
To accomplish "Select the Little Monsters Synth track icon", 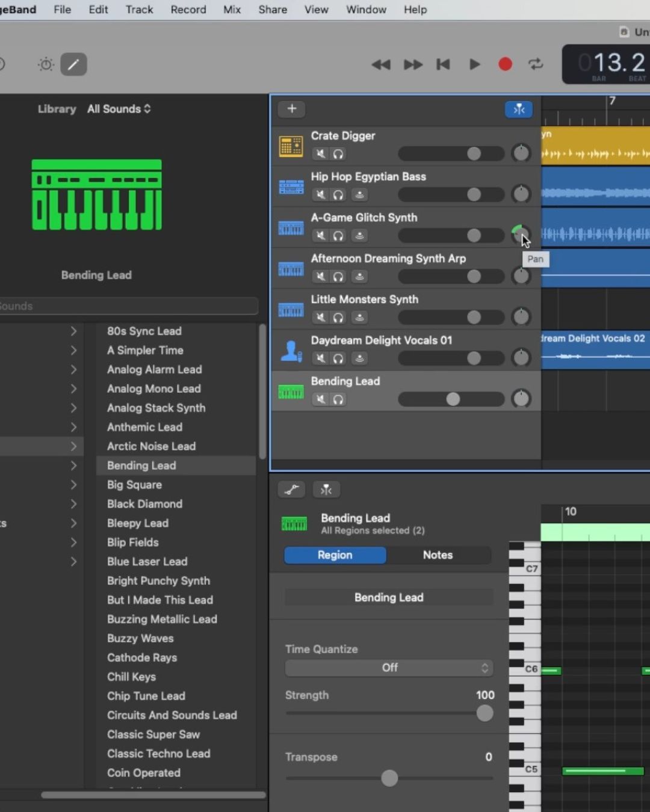I will [x=291, y=310].
